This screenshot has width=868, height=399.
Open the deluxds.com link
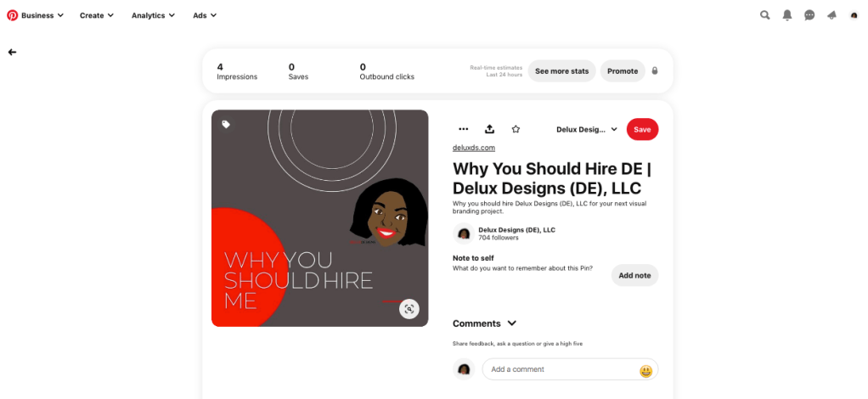pyautogui.click(x=474, y=148)
